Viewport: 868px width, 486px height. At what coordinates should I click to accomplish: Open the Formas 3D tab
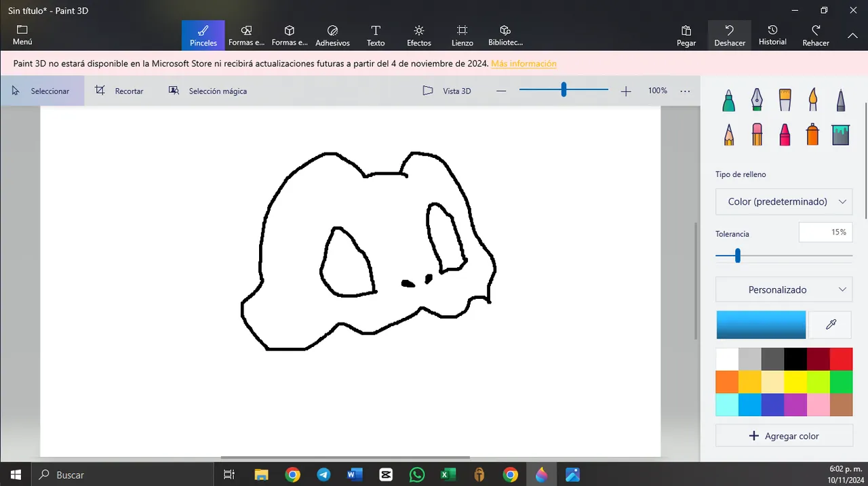[290, 35]
